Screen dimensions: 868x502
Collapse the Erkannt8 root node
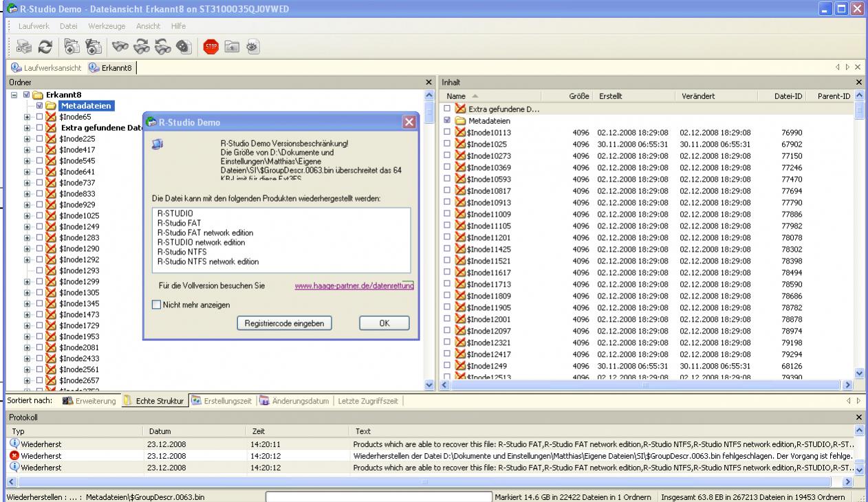pyautogui.click(x=15, y=94)
